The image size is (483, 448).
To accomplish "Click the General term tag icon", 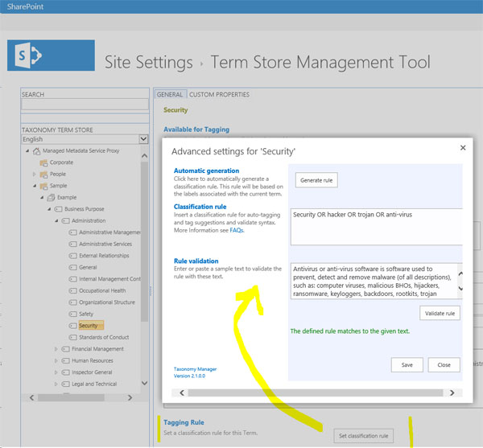I will [x=72, y=267].
